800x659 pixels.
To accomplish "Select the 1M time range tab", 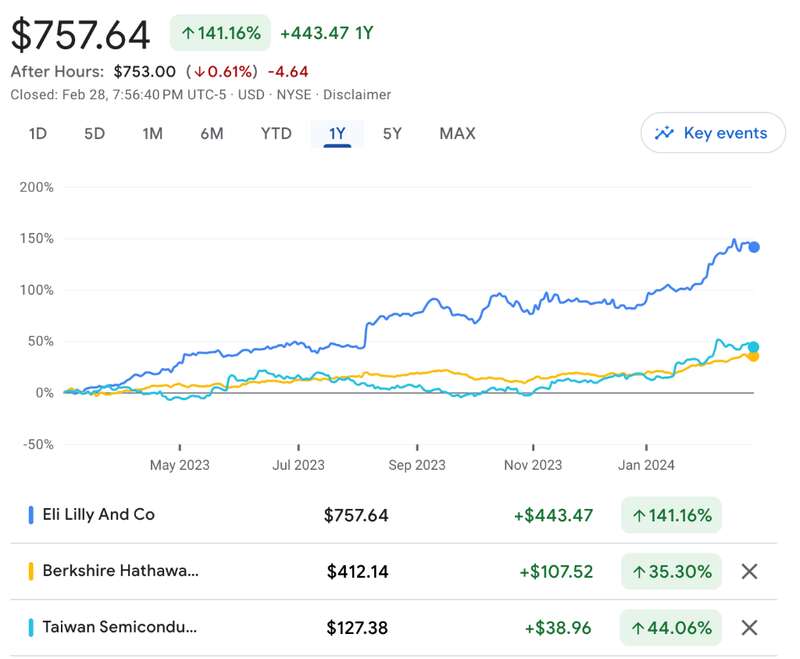I will point(152,133).
